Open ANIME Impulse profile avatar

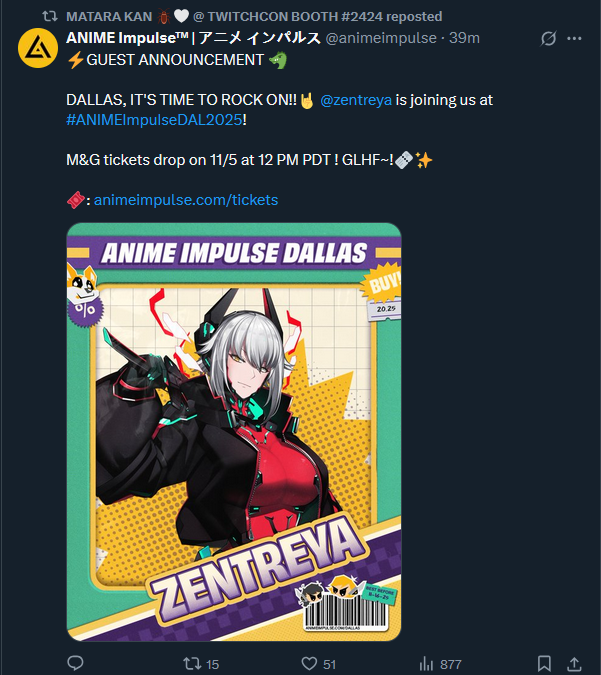[38, 48]
